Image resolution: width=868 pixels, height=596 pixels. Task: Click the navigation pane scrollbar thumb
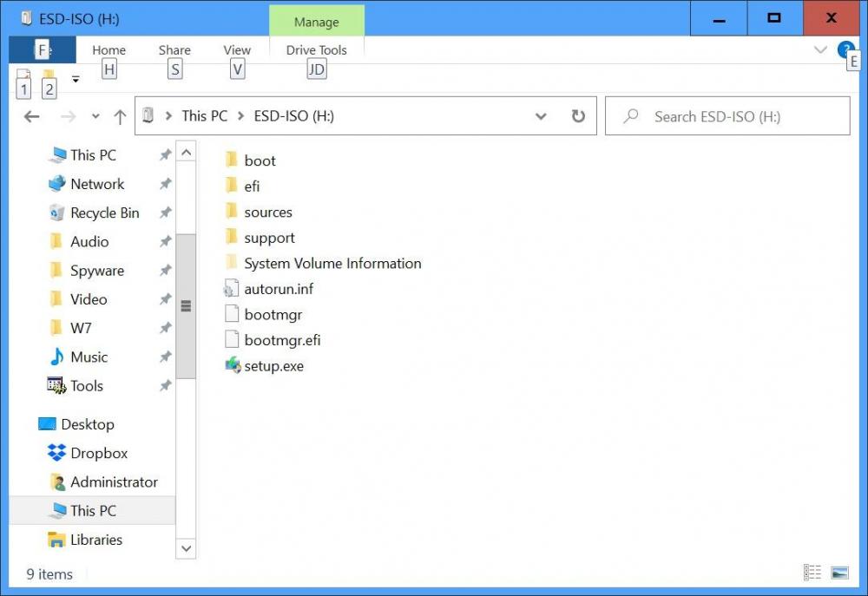(186, 306)
